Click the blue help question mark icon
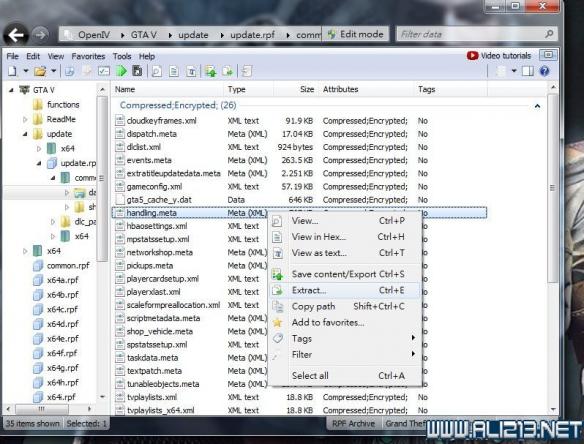Screen dimensions: 584x444 point(544,71)
